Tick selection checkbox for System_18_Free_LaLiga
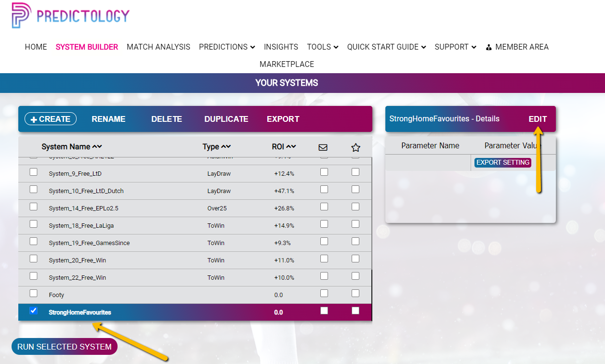The image size is (605, 364). pyautogui.click(x=33, y=224)
